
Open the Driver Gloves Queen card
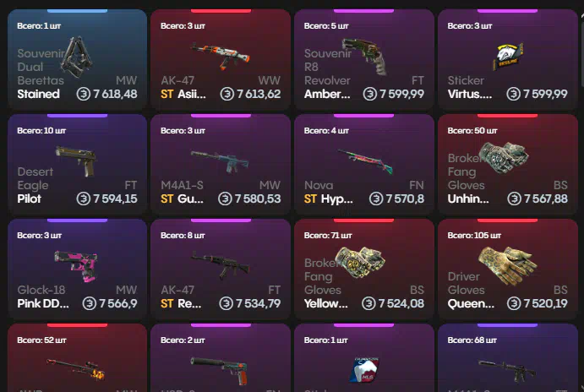click(x=508, y=269)
